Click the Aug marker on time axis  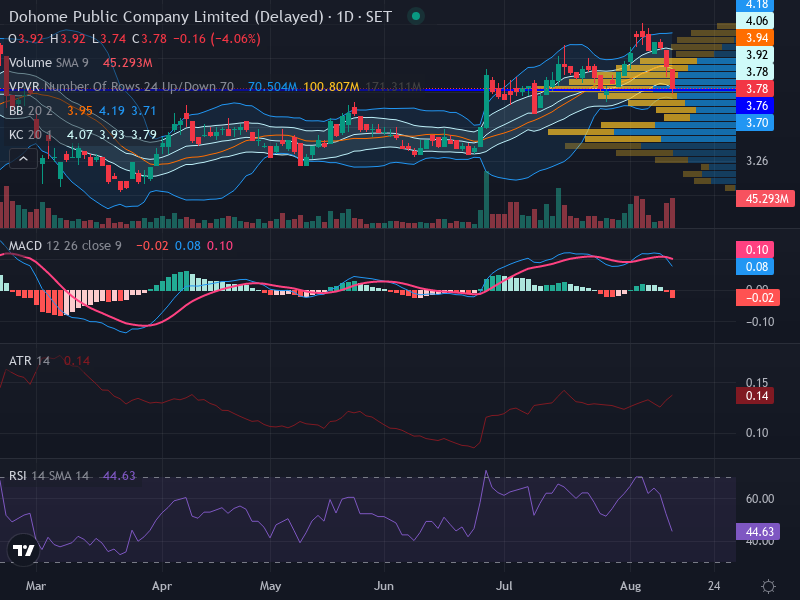pos(631,586)
